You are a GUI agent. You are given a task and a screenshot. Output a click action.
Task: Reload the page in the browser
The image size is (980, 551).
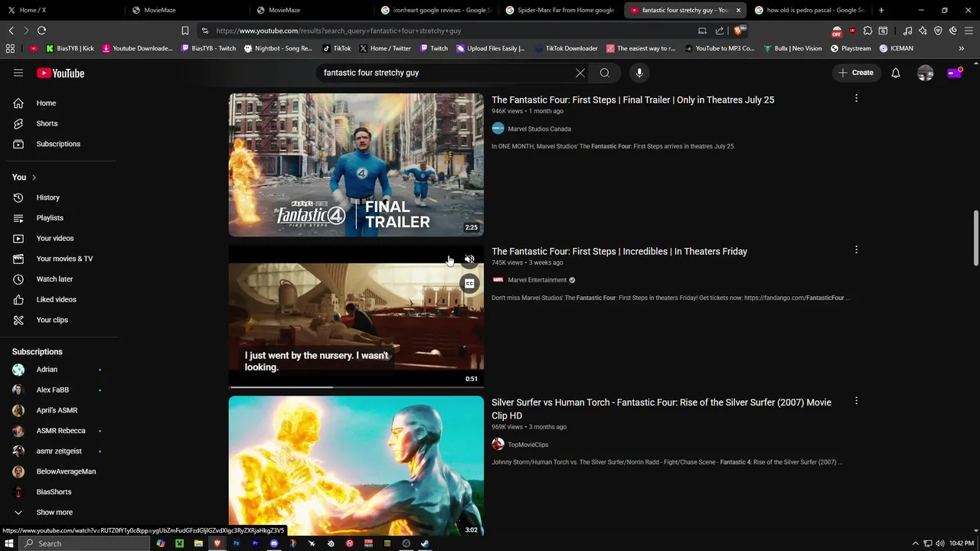(x=41, y=31)
